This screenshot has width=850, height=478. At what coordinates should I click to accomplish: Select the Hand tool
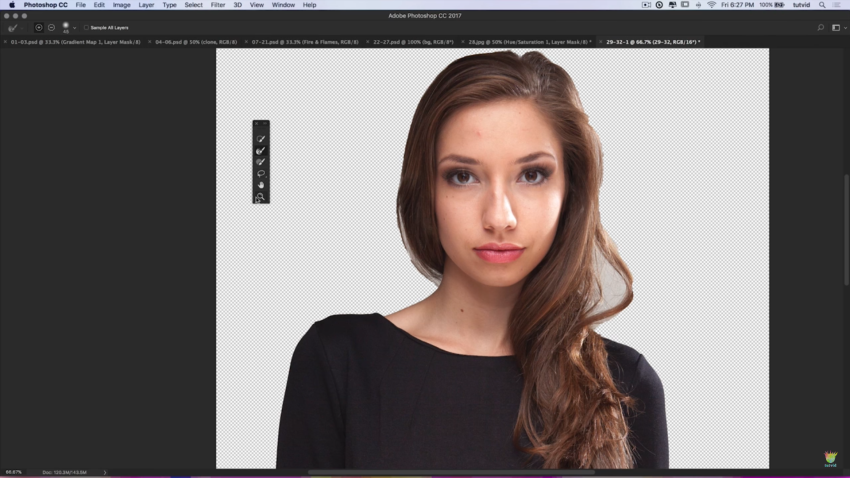(261, 185)
